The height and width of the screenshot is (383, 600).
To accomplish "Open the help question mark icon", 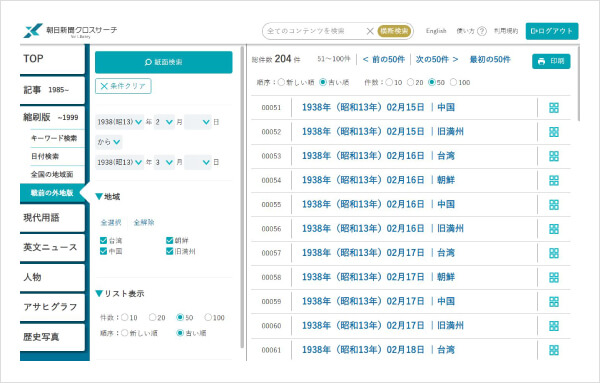I will pyautogui.click(x=482, y=31).
